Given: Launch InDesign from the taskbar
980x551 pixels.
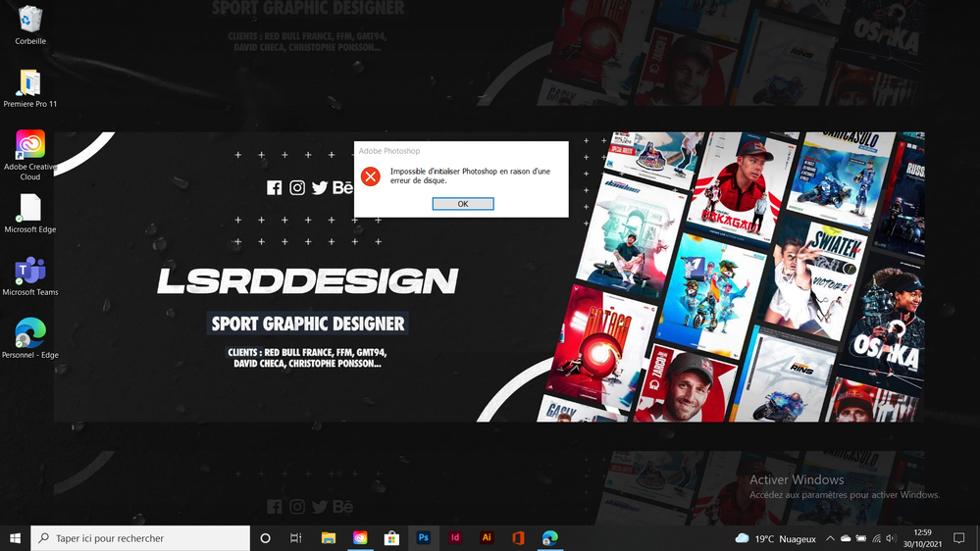Looking at the screenshot, I should 455,538.
